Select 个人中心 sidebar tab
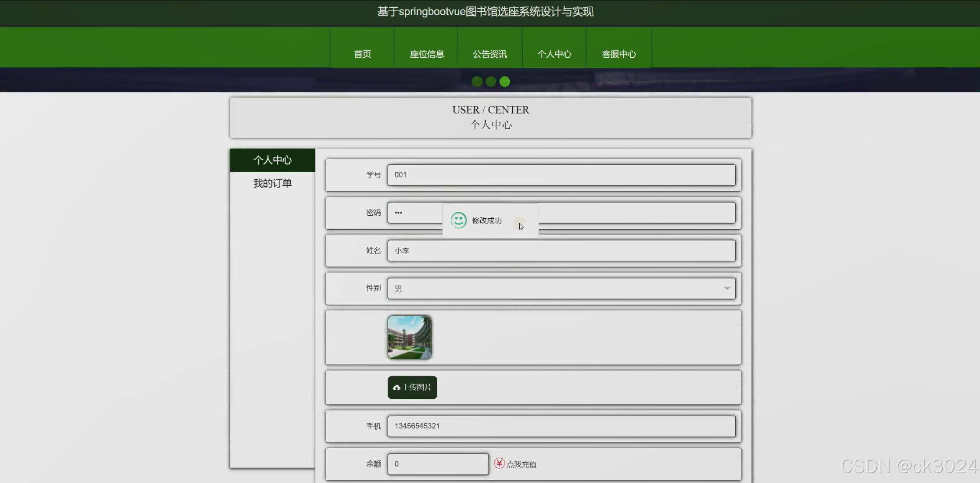980x483 pixels. pyautogui.click(x=272, y=160)
